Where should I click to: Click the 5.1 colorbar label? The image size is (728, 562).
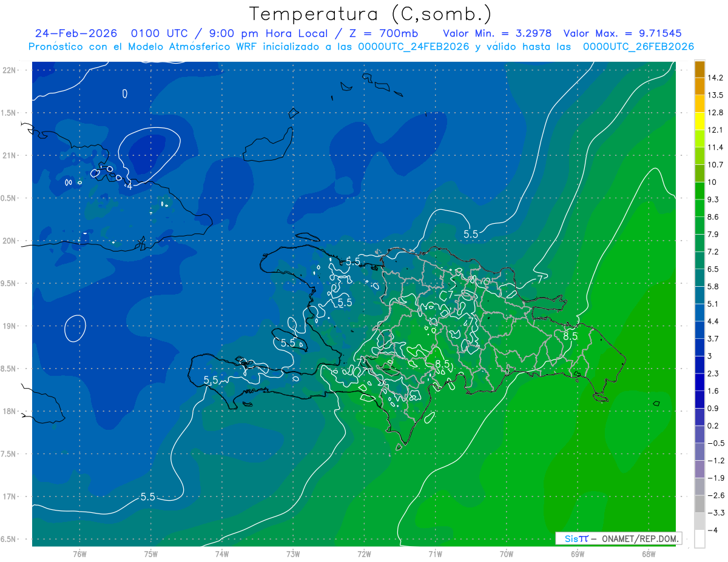(x=713, y=304)
